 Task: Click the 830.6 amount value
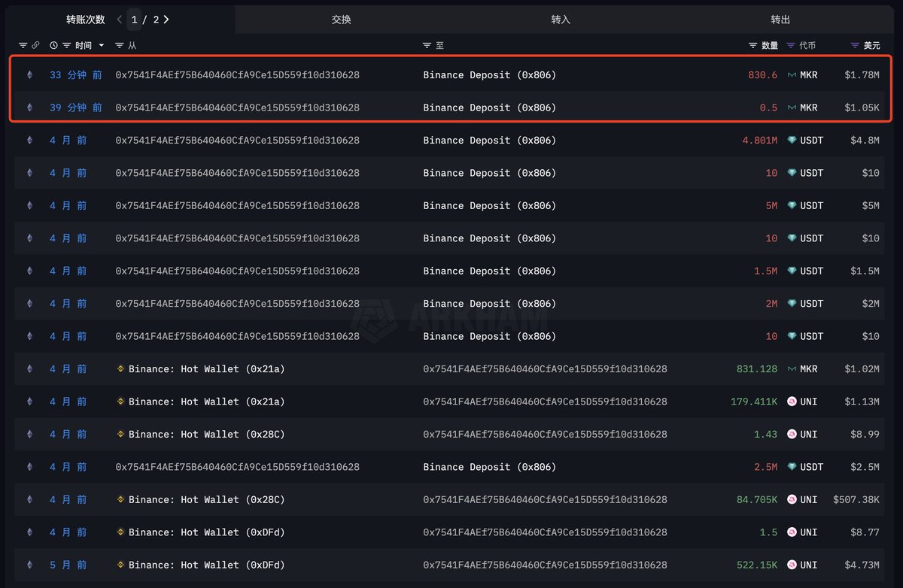point(763,75)
